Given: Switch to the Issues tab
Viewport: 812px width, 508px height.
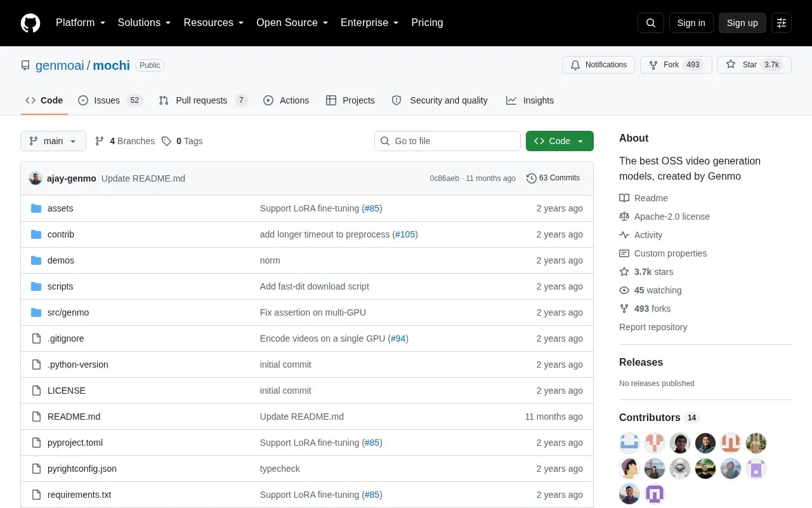Looking at the screenshot, I should [110, 100].
